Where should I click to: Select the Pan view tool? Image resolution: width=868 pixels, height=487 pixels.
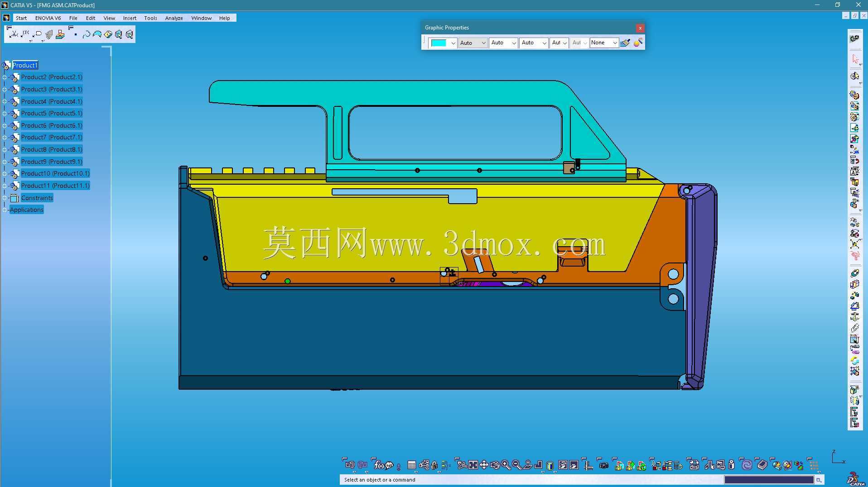(x=484, y=465)
